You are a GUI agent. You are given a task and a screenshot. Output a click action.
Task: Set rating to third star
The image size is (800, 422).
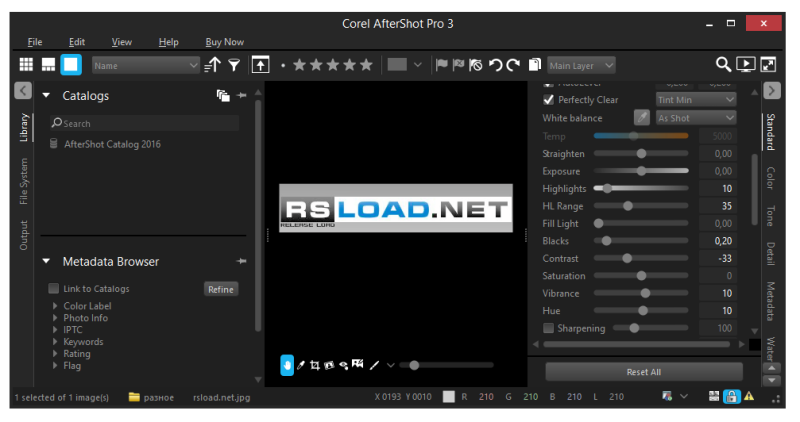[333, 65]
